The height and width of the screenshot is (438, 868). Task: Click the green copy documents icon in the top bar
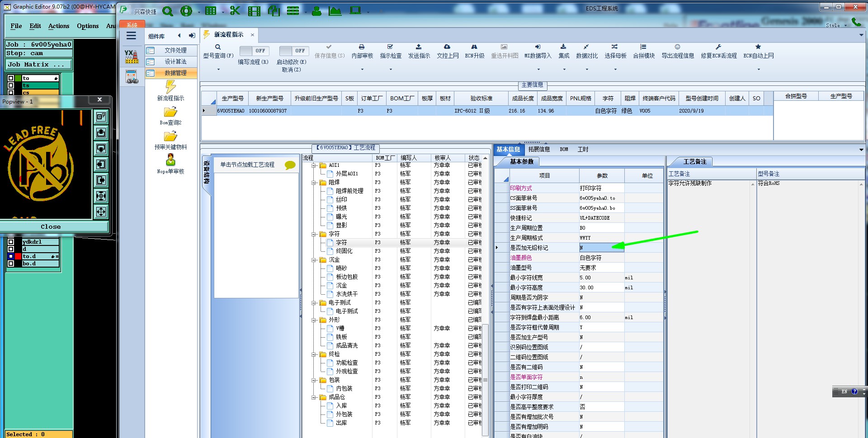point(274,11)
